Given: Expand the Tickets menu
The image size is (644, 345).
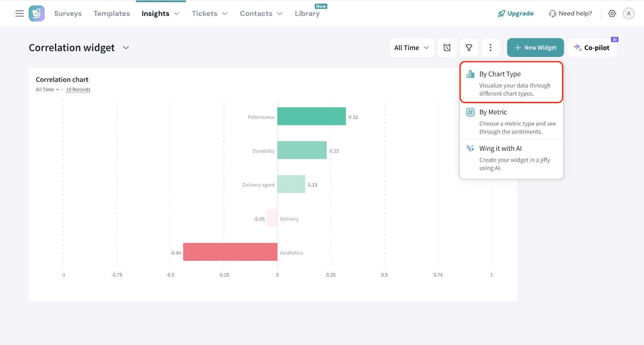Looking at the screenshot, I should [x=209, y=13].
